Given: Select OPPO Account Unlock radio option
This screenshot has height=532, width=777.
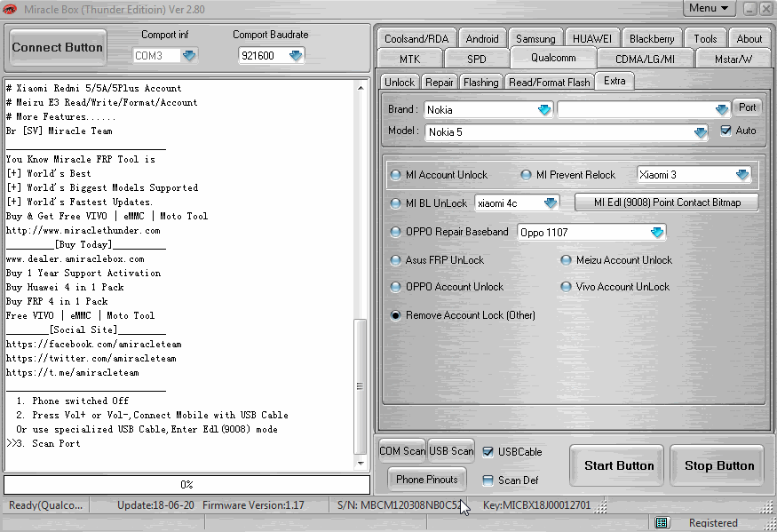Looking at the screenshot, I should click(x=395, y=287).
